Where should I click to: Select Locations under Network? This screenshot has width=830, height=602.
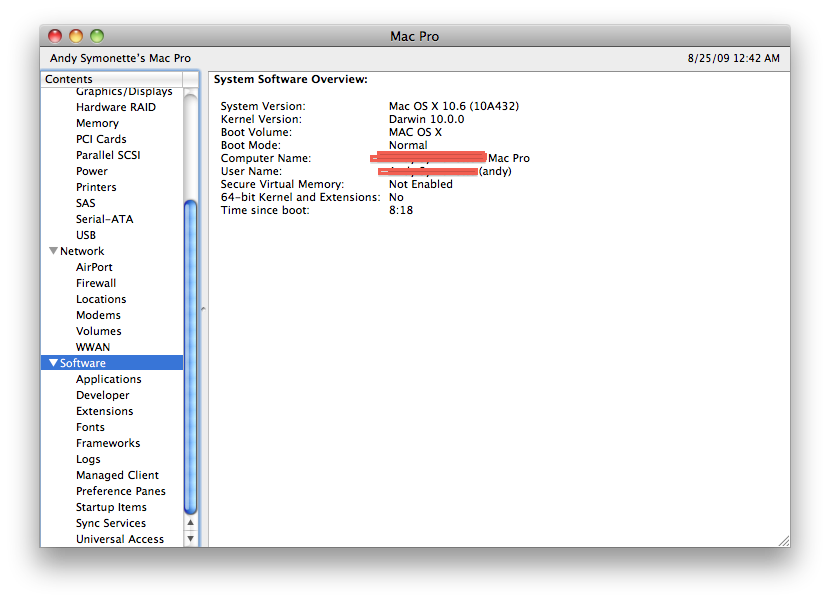tap(101, 299)
